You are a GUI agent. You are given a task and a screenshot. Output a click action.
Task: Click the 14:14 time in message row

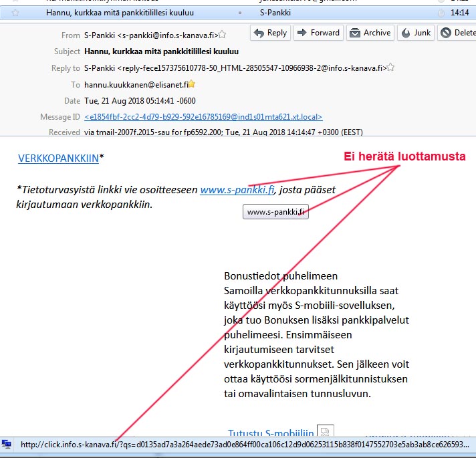point(459,13)
